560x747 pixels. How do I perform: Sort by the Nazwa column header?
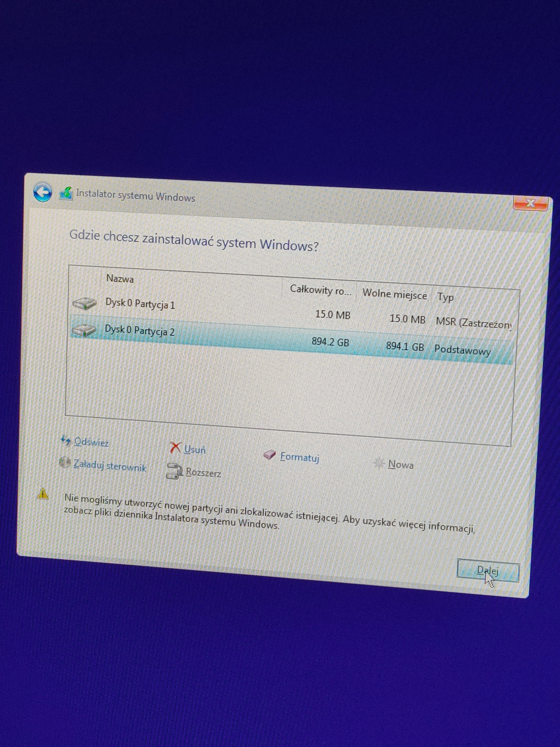point(120,279)
